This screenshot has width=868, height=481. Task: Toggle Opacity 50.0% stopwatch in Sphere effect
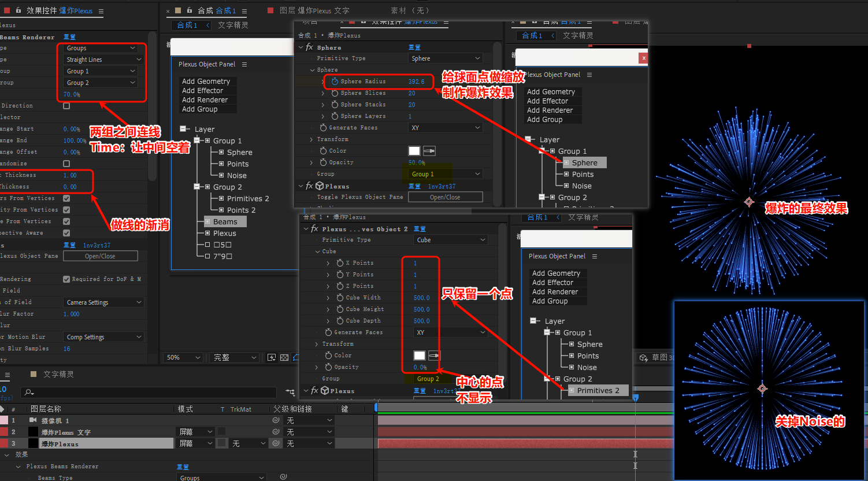click(x=323, y=162)
